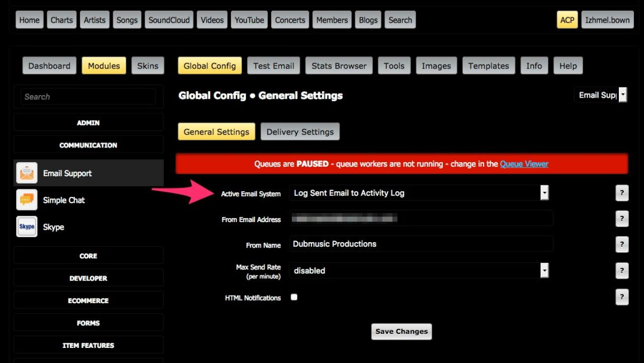The image size is (644, 363).
Task: Open the Email Support module jump dropdown
Action: coord(601,95)
